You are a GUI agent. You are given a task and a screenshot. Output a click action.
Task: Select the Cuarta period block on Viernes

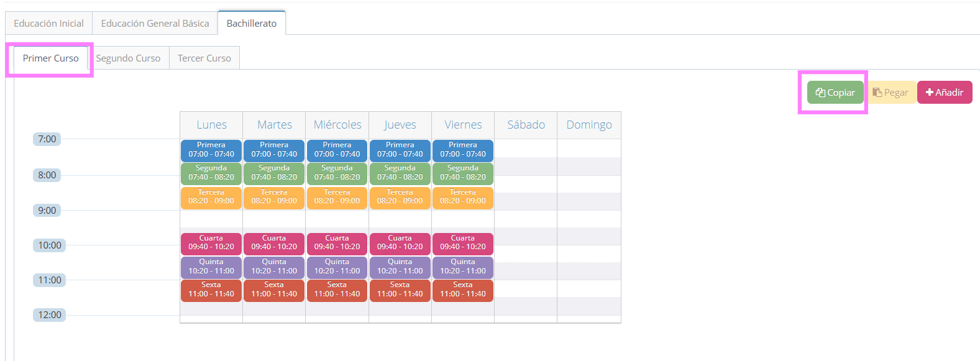coord(463,244)
